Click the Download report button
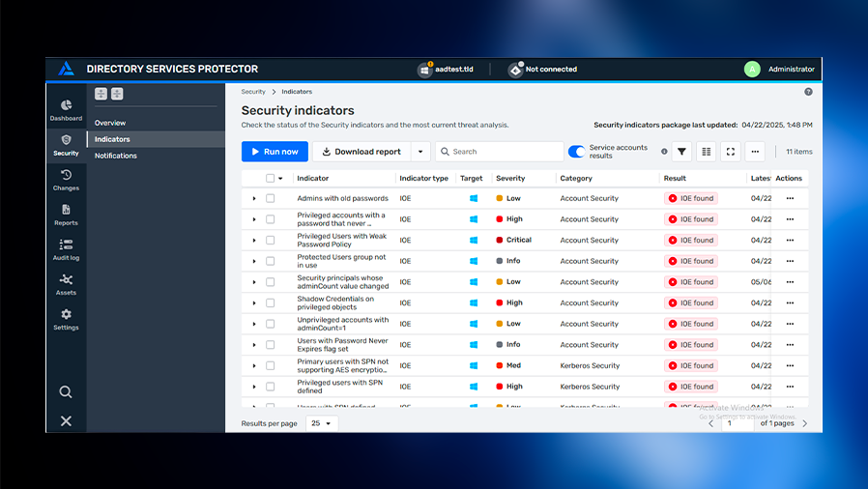This screenshot has width=868, height=489. (x=362, y=152)
